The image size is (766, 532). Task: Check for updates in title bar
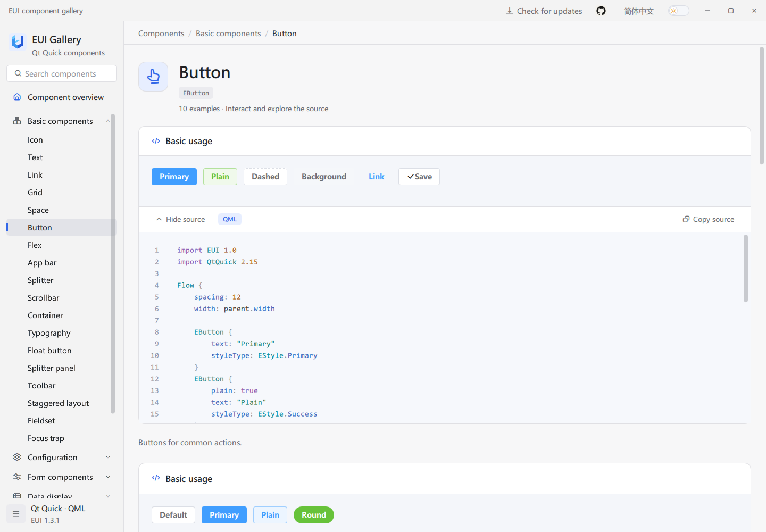544,11
